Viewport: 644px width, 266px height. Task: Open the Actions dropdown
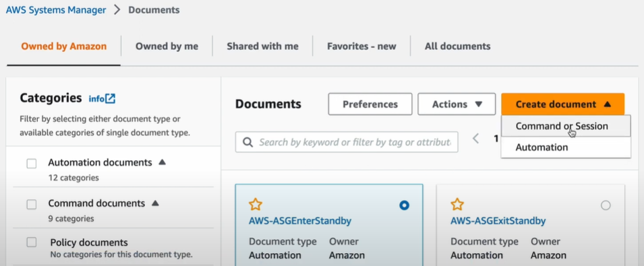tap(457, 104)
